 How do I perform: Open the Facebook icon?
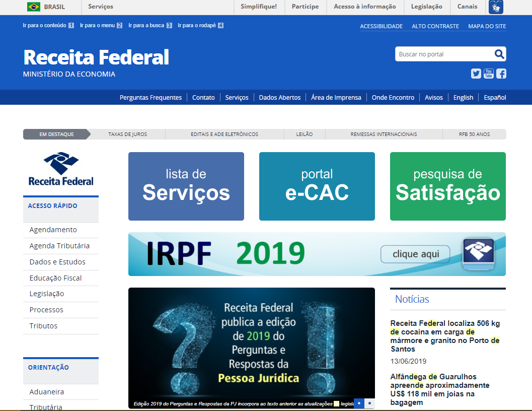501,74
